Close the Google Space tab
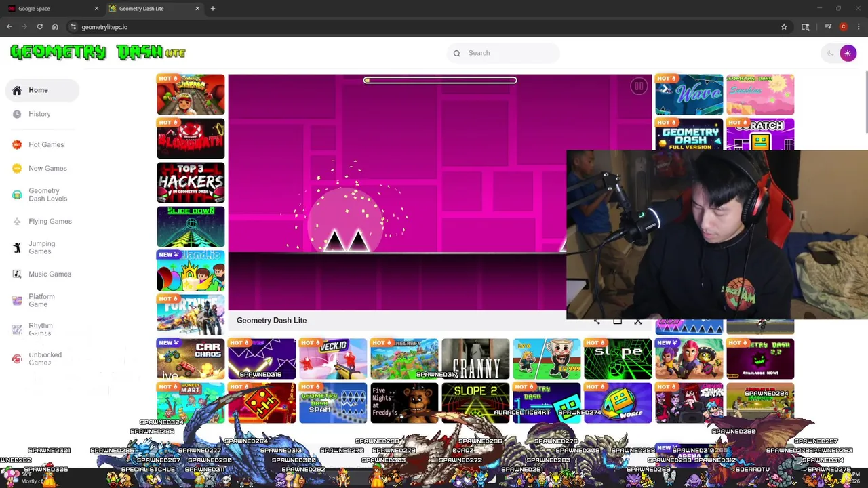 pyautogui.click(x=96, y=8)
